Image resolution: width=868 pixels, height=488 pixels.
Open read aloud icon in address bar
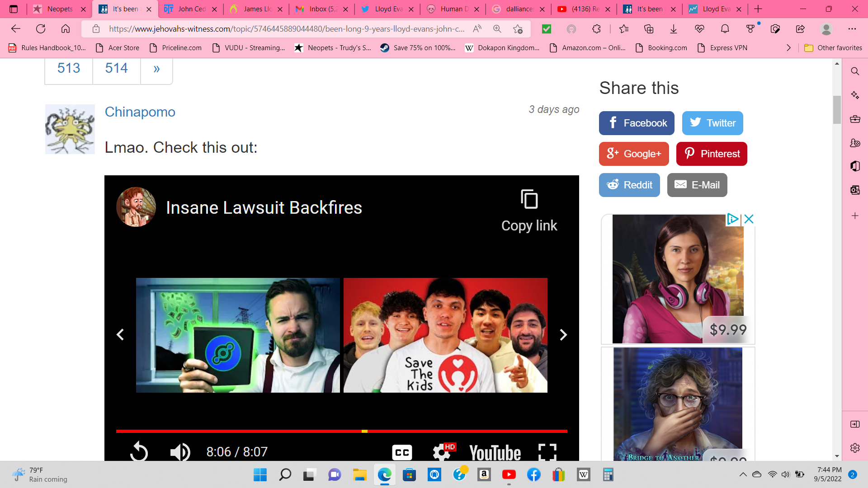coord(477,29)
